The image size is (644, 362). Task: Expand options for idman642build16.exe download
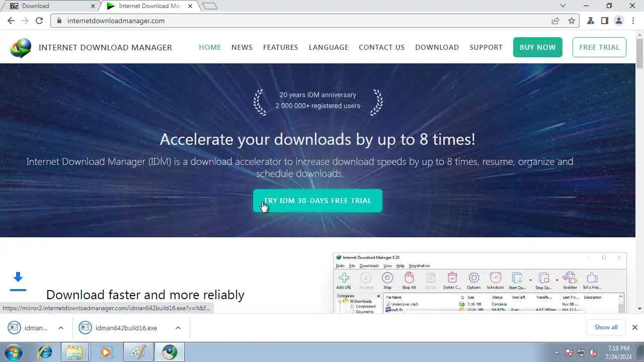pos(178,328)
